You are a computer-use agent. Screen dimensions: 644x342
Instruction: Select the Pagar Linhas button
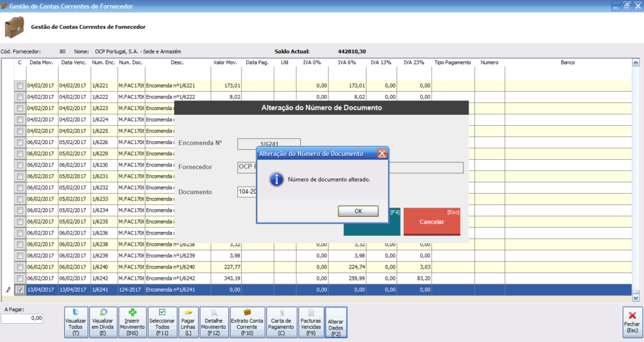tap(189, 321)
